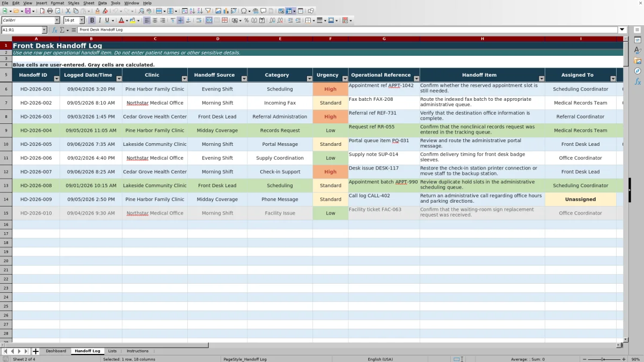Screen dimensions: 644x362
Task: Open Urgency column filter dropdown
Action: click(x=345, y=79)
